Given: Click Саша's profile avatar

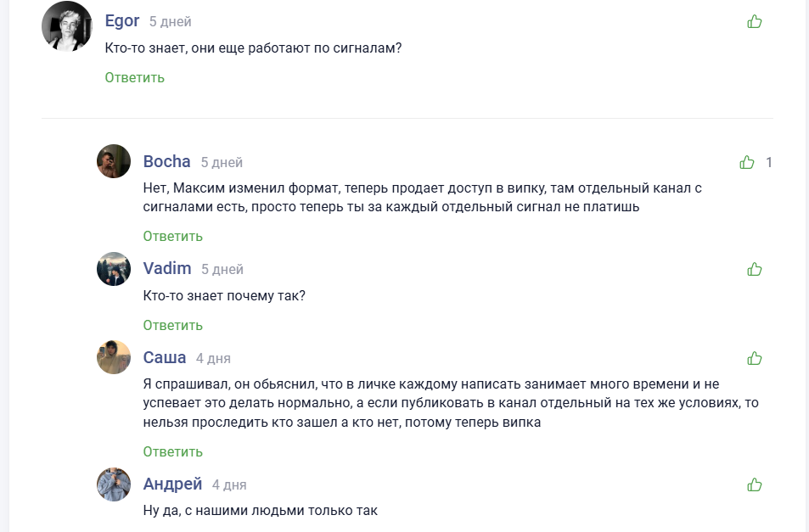Looking at the screenshot, I should pyautogui.click(x=114, y=357).
